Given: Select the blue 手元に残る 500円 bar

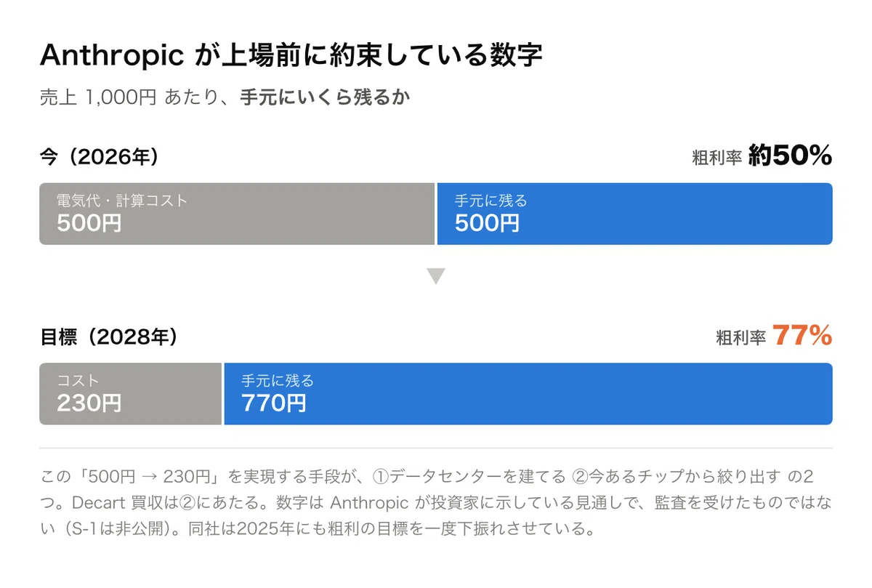Looking at the screenshot, I should [x=634, y=214].
